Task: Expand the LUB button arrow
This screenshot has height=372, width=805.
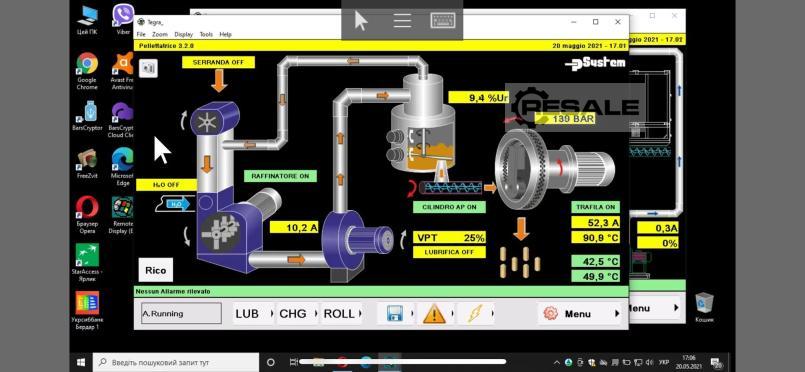Action: [272, 313]
